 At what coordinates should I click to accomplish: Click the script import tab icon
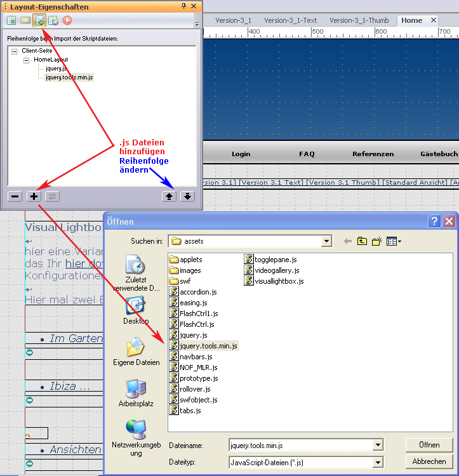tap(39, 20)
